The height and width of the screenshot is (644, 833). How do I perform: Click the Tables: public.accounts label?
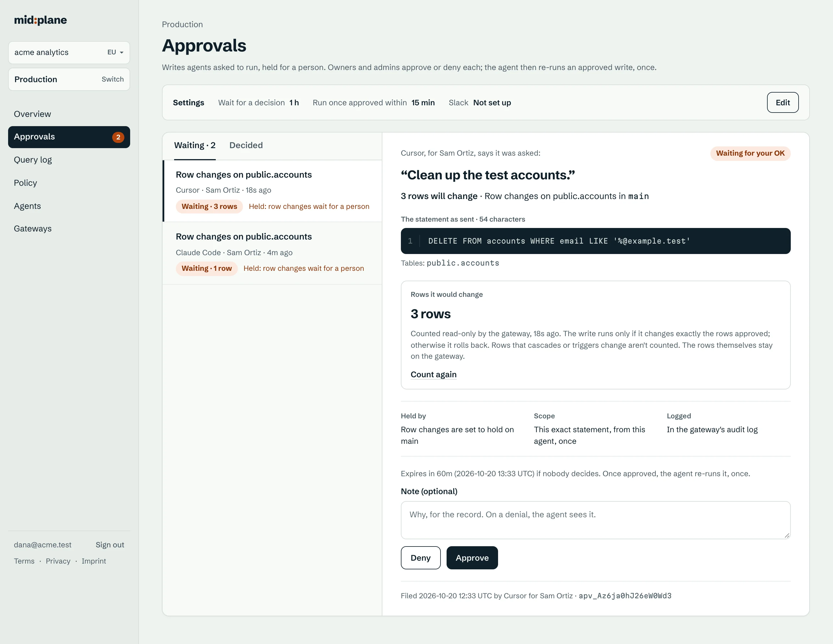(x=450, y=263)
